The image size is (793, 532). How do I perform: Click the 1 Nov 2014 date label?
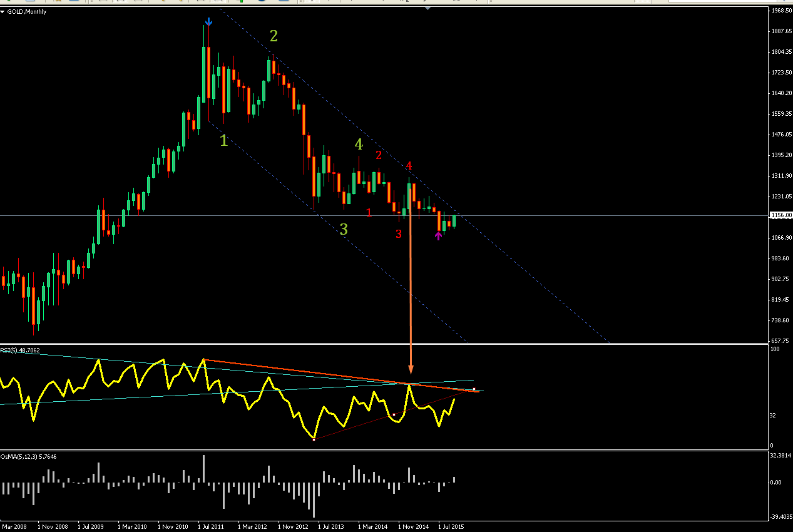click(x=413, y=527)
